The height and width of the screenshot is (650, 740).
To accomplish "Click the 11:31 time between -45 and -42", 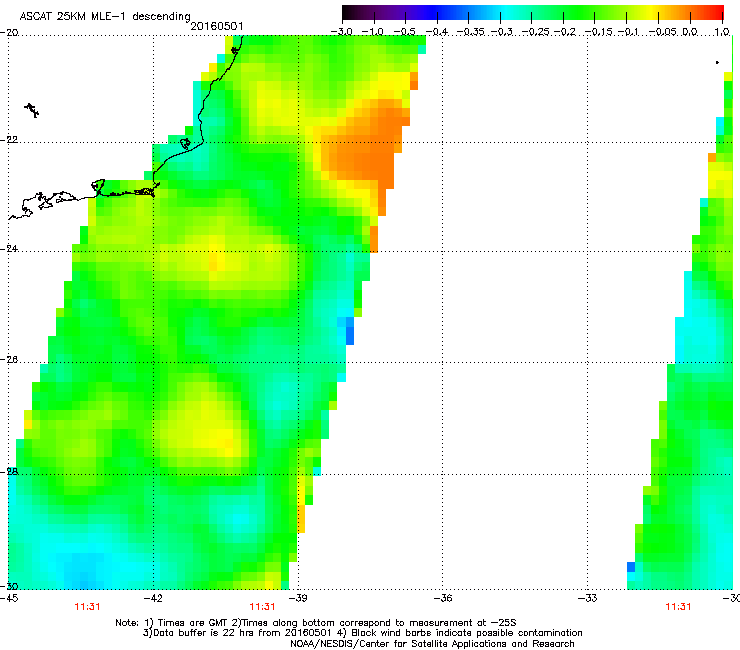I will pyautogui.click(x=87, y=607).
